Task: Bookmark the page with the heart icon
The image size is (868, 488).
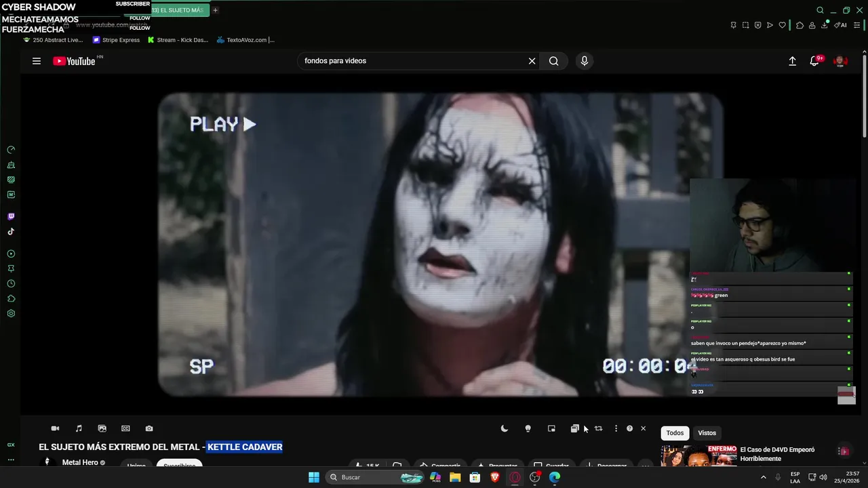Action: pos(782,25)
